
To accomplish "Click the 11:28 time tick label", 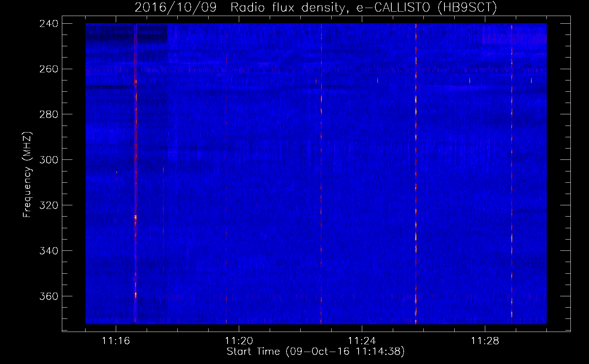I will pyautogui.click(x=485, y=341).
